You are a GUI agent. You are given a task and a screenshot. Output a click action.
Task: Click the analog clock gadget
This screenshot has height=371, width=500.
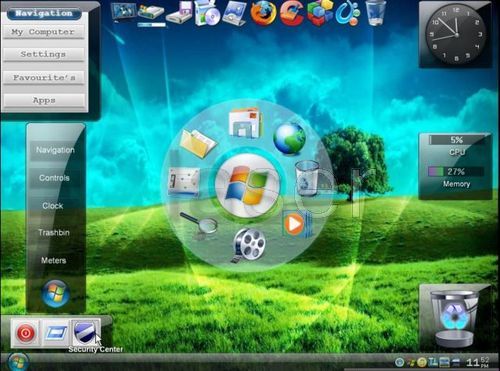456,35
